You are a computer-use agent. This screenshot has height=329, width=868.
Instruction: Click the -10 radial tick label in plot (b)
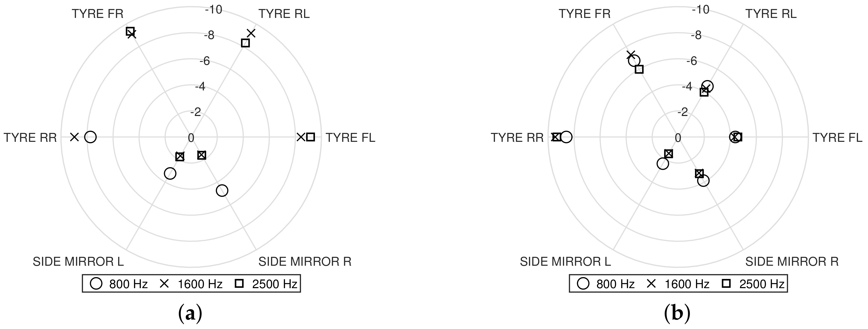(701, 10)
